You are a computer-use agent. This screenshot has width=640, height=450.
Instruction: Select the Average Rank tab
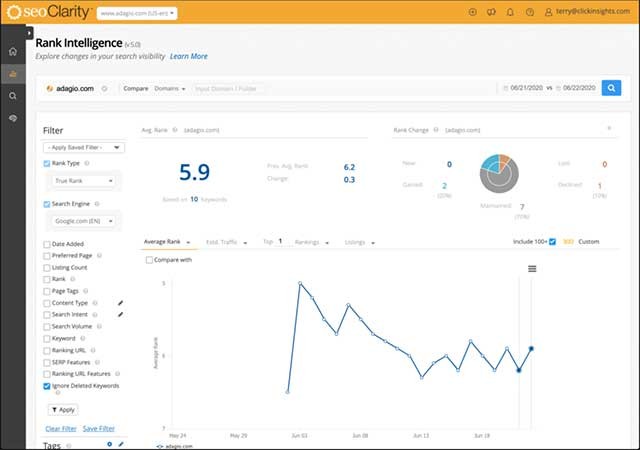(165, 242)
